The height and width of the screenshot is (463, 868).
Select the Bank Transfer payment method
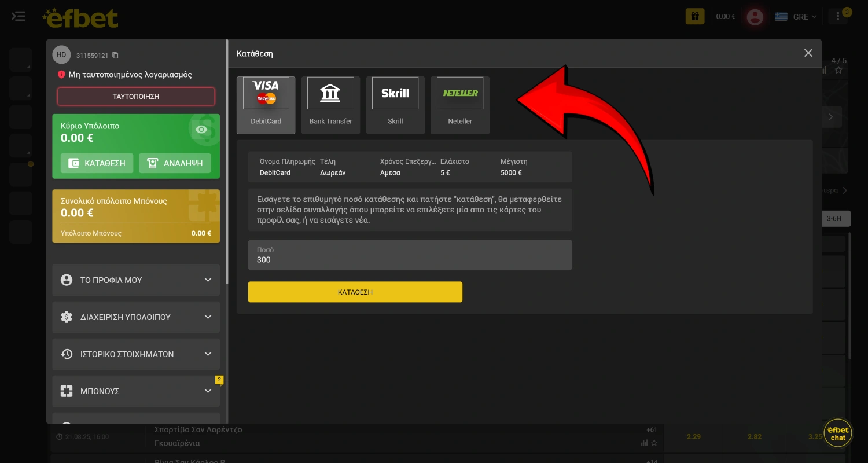(330, 105)
